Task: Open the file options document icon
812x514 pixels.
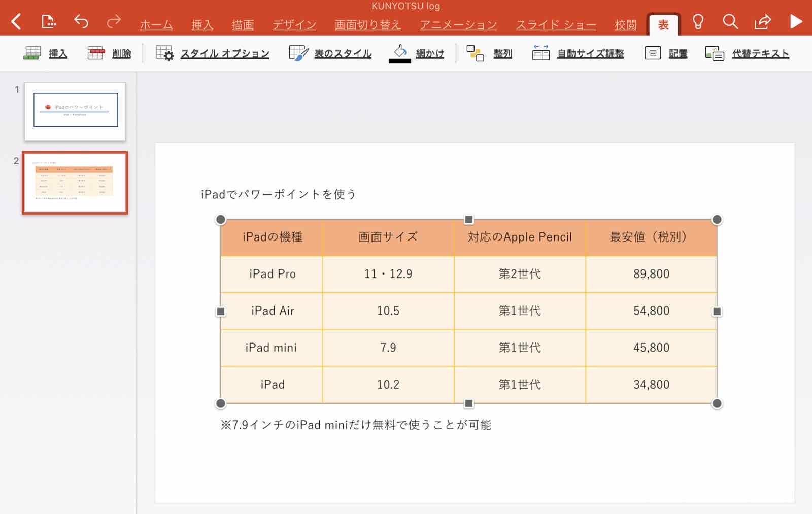Action: pyautogui.click(x=48, y=22)
